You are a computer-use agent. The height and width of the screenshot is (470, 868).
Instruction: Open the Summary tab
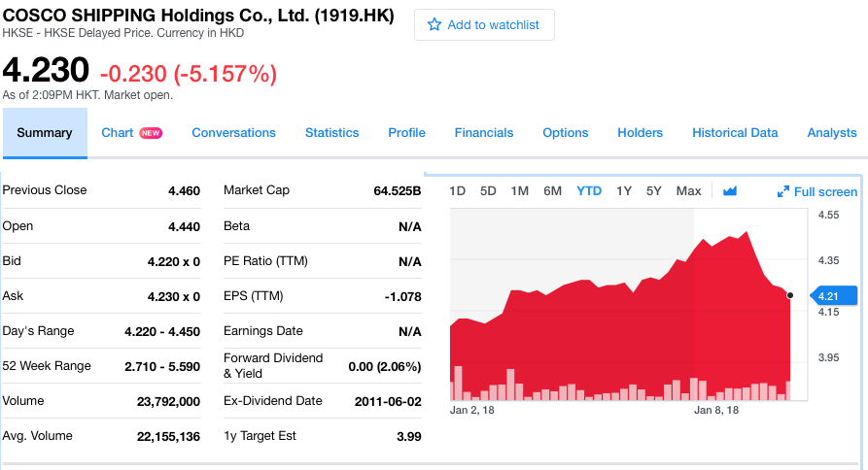click(x=45, y=133)
